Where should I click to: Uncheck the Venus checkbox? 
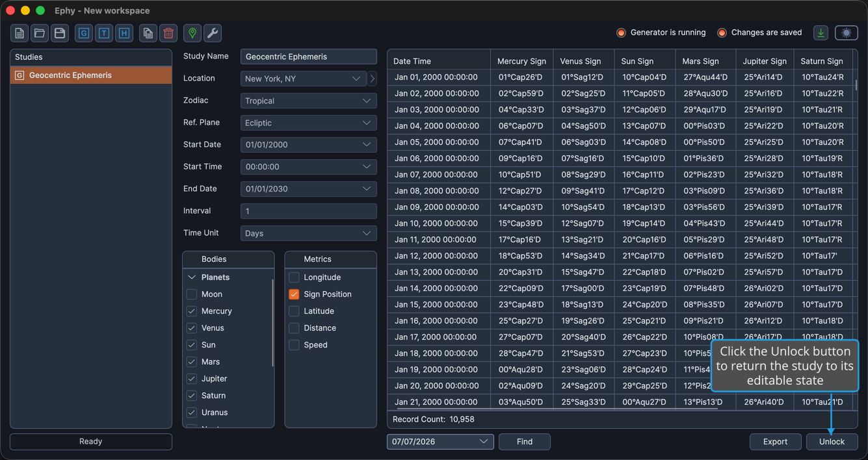(x=192, y=328)
